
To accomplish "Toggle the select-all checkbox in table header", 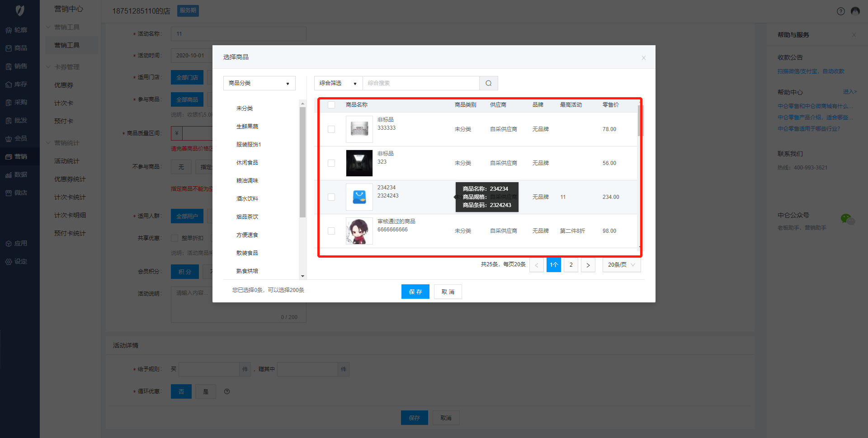I will pyautogui.click(x=331, y=105).
